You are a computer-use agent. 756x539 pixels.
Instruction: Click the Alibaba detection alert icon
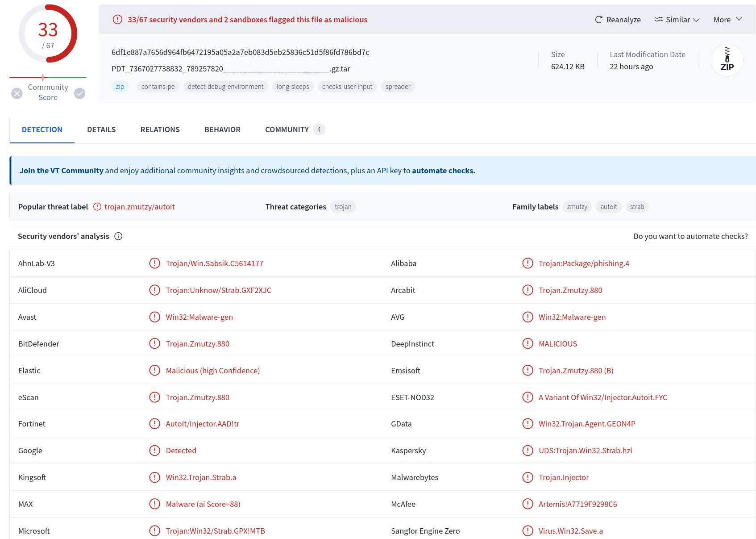click(528, 263)
